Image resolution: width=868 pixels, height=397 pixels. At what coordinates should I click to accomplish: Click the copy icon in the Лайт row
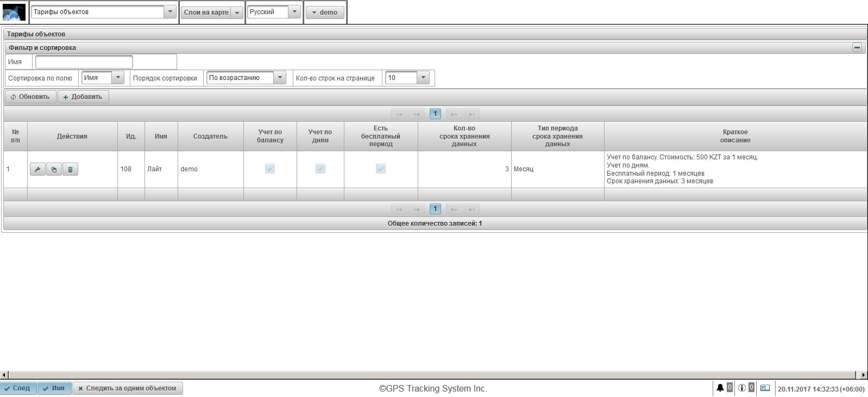(x=54, y=169)
